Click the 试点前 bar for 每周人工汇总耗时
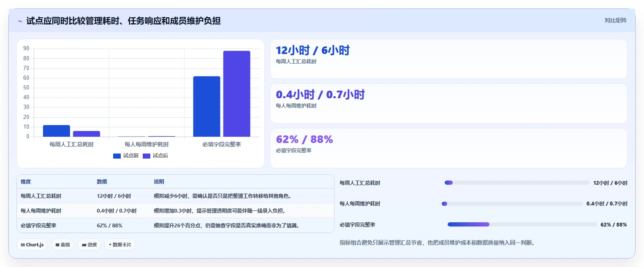The image size is (644, 267). click(x=57, y=131)
